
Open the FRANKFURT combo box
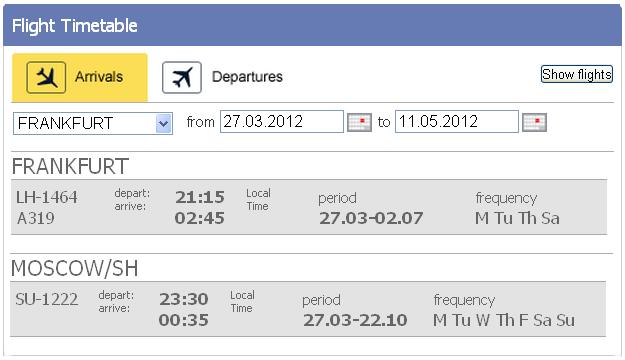click(93, 124)
